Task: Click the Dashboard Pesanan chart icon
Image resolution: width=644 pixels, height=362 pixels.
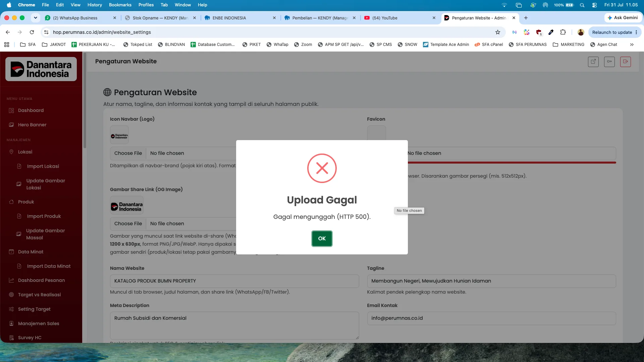Action: (x=11, y=280)
